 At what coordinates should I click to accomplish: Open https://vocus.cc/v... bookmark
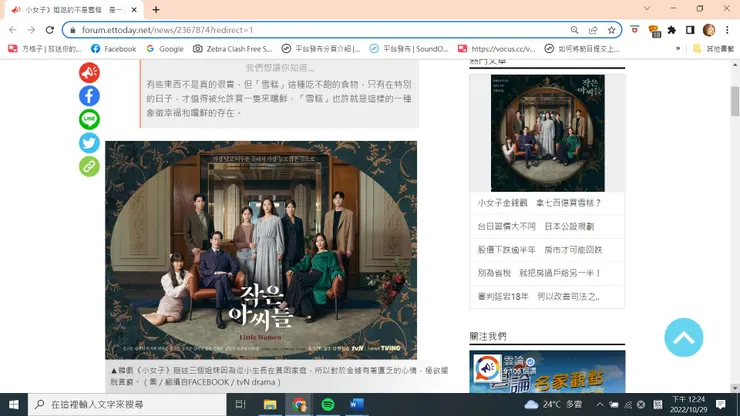click(497, 49)
